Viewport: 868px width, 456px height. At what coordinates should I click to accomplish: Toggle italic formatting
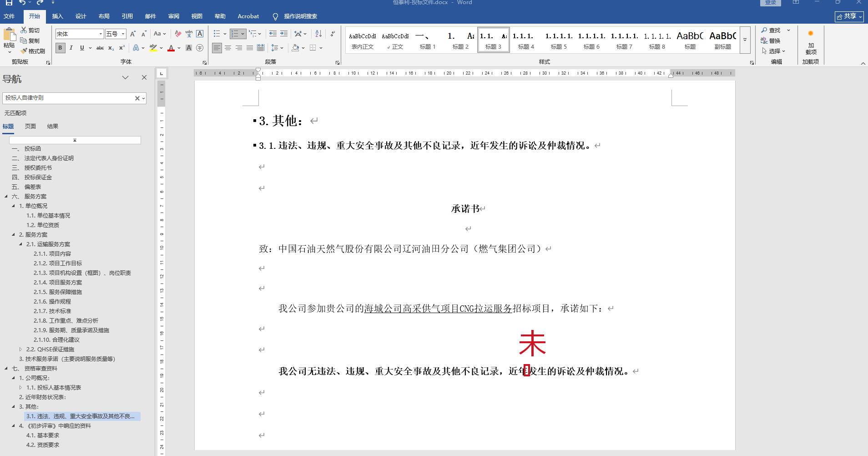(71, 48)
